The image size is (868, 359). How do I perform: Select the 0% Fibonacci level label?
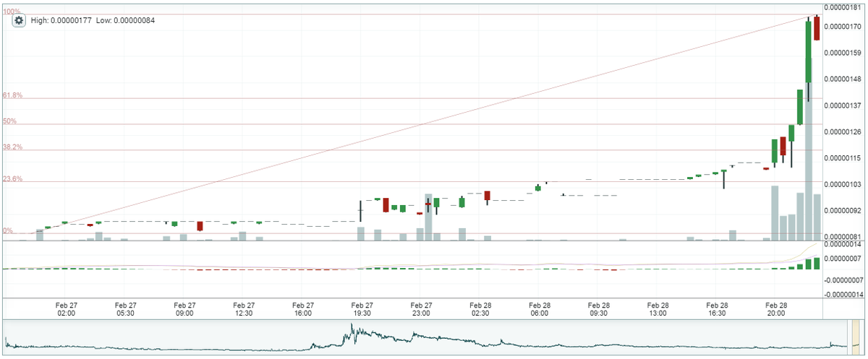[x=7, y=230]
